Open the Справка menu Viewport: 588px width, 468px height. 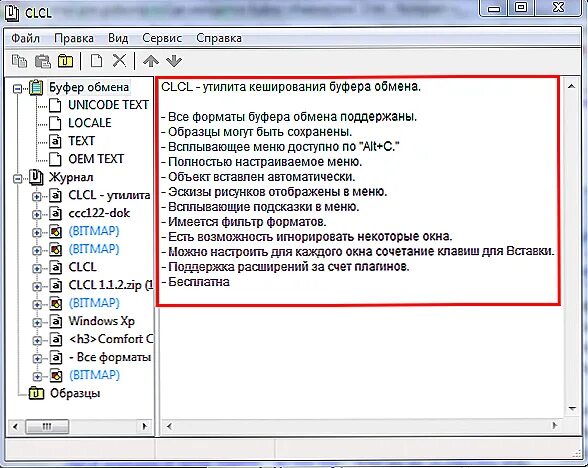219,38
